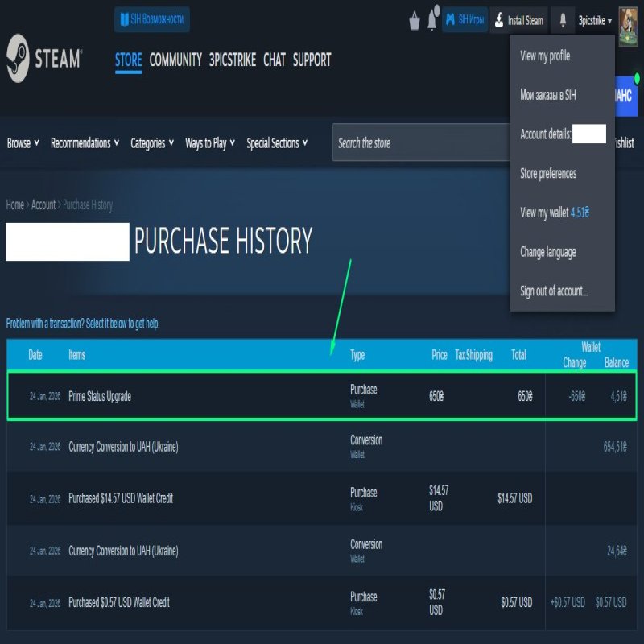Open the Steam notifications bell
The image size is (644, 644).
pyautogui.click(x=562, y=21)
